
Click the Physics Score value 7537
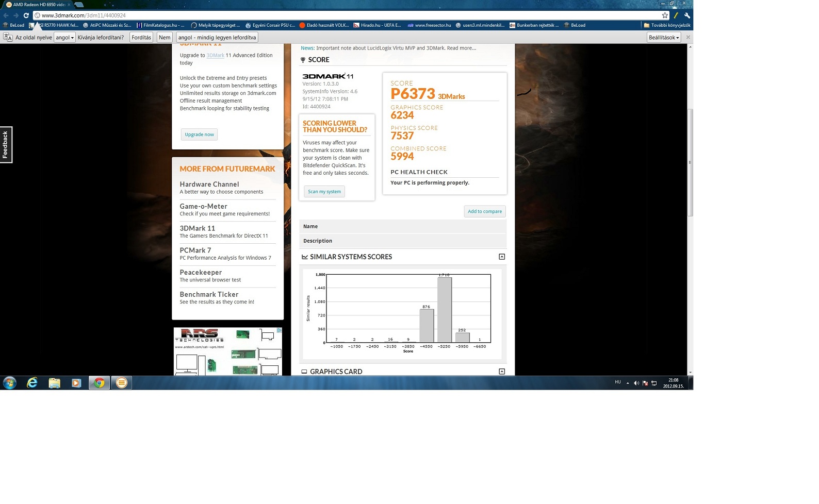(402, 136)
